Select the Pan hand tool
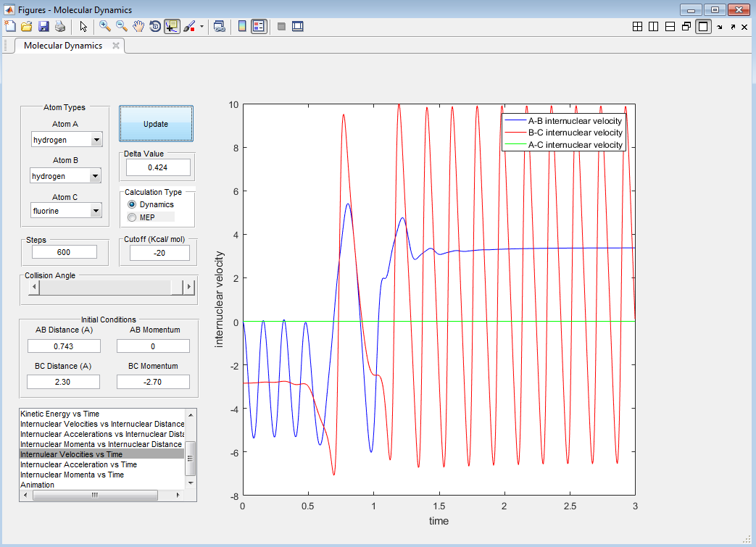This screenshot has height=547, width=756. (138, 27)
